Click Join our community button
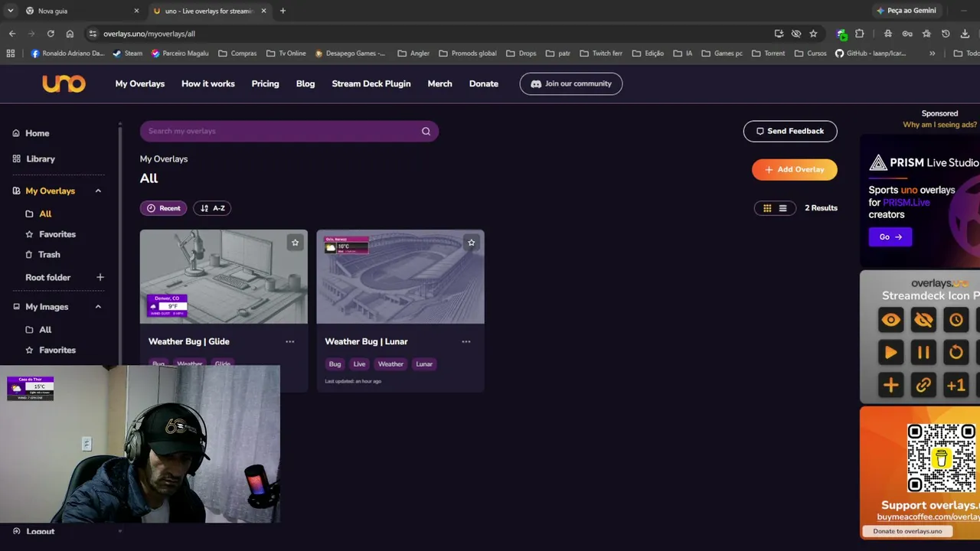The image size is (980, 551). pos(571,83)
